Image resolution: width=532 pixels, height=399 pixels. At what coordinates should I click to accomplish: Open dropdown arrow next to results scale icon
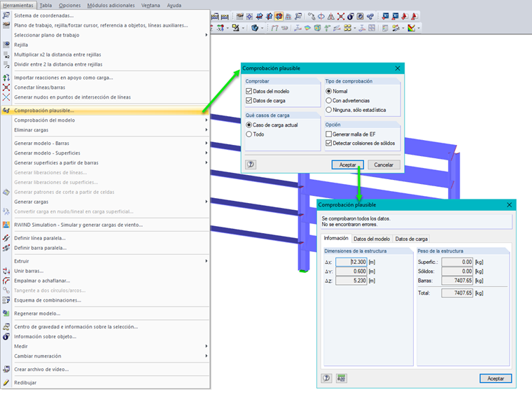(x=419, y=28)
